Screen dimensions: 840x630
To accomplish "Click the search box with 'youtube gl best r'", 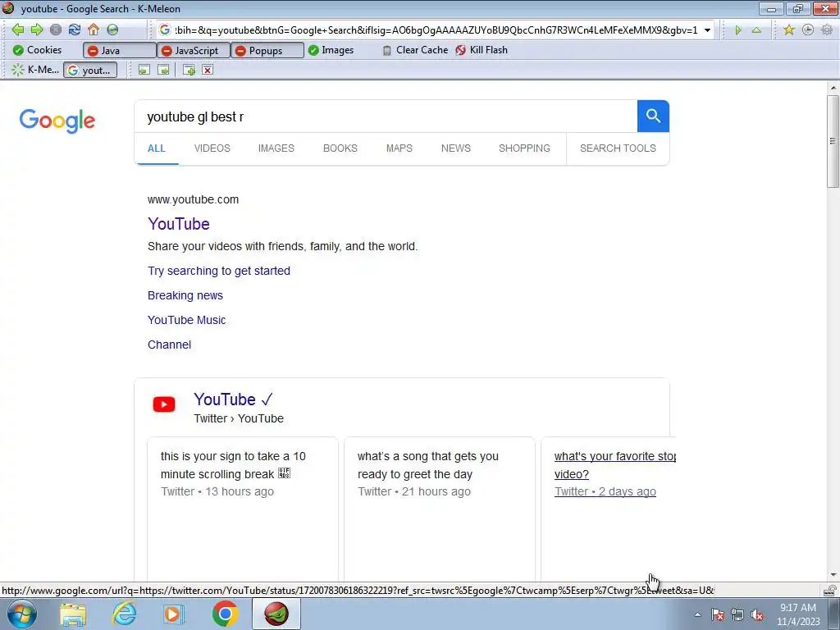I will click(386, 116).
